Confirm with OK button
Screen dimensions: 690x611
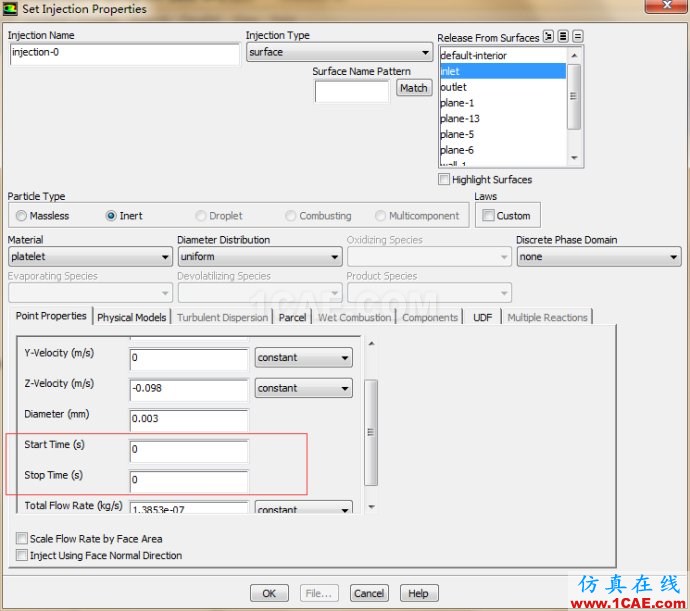pos(269,593)
